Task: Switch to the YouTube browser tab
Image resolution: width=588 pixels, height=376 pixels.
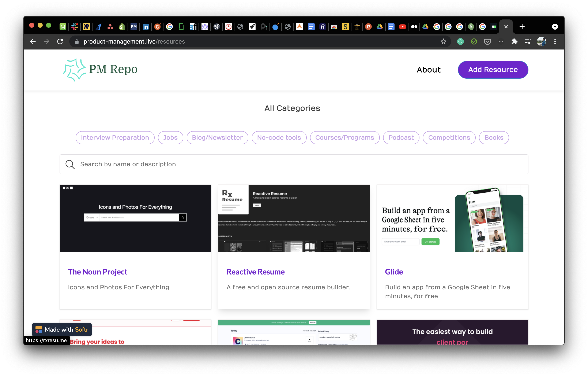Action: pos(402,27)
